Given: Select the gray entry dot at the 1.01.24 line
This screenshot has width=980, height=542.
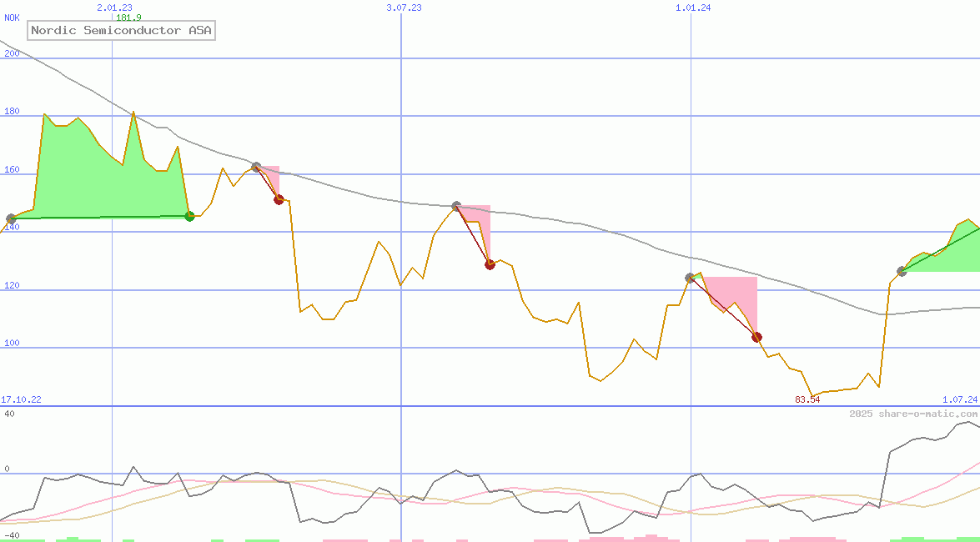Looking at the screenshot, I should 690,277.
